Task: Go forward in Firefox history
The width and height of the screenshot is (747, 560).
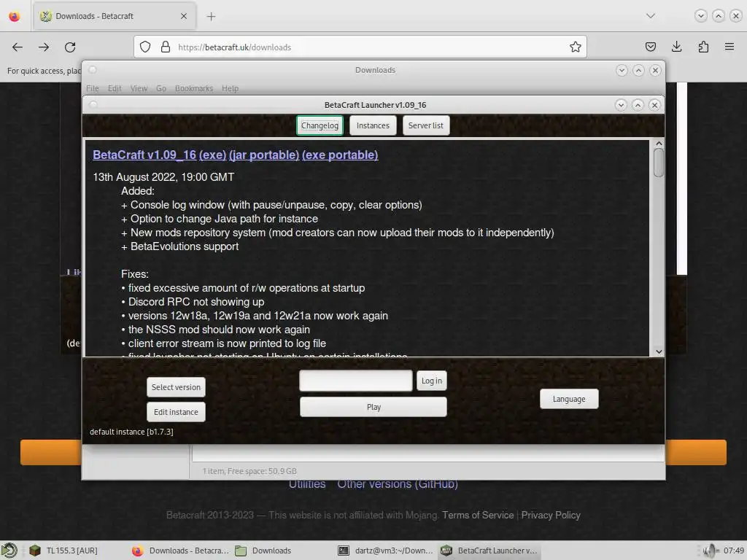Action: pyautogui.click(x=44, y=47)
